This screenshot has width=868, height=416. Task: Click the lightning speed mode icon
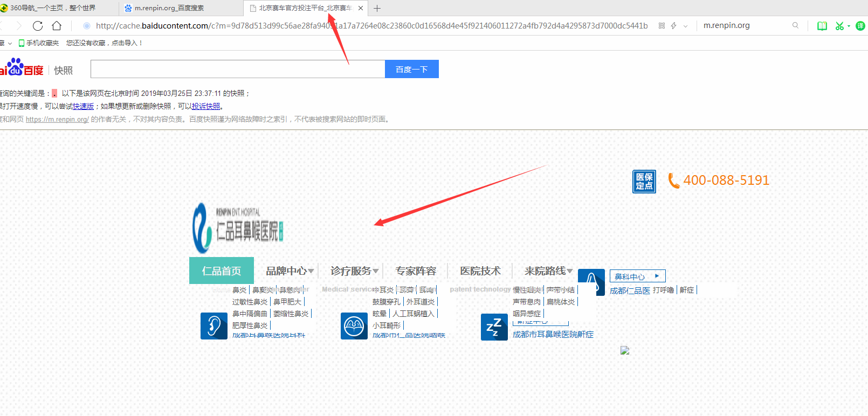(x=673, y=26)
